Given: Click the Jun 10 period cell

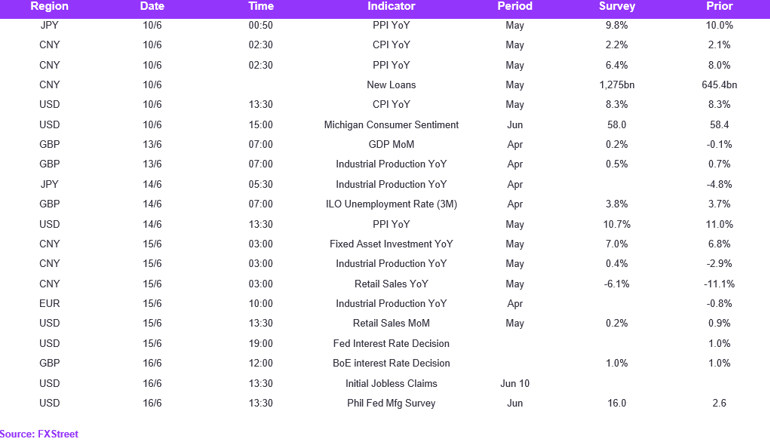Looking at the screenshot, I should coord(515,383).
